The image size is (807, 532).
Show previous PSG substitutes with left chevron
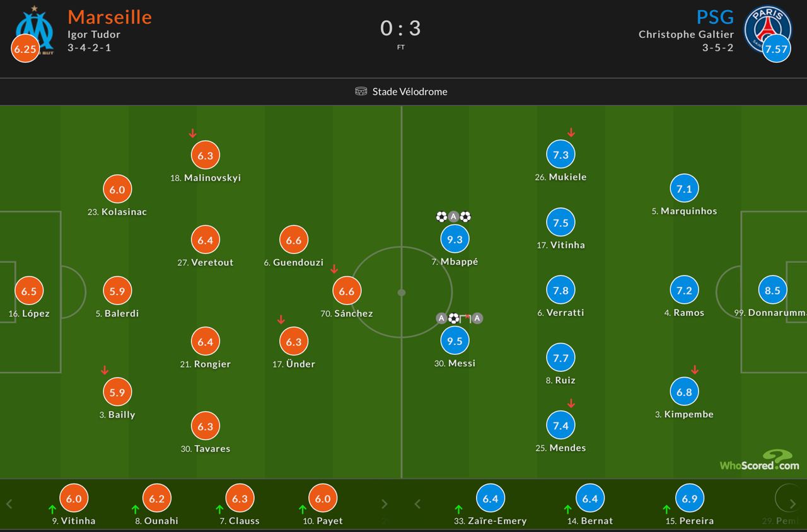click(417, 504)
